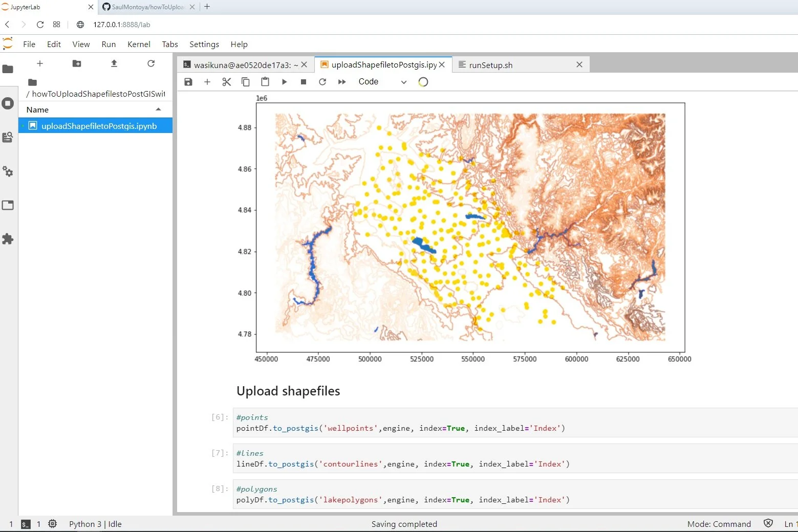This screenshot has height=532, width=798.
Task: Refresh the file browser listing
Action: (151, 63)
